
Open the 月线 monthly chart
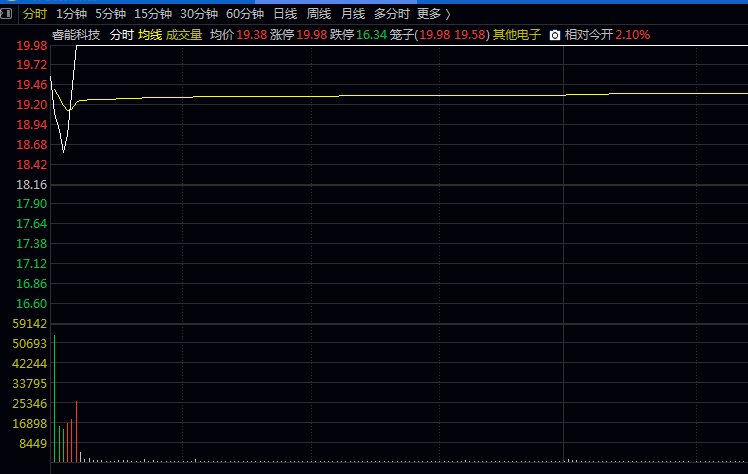[353, 14]
